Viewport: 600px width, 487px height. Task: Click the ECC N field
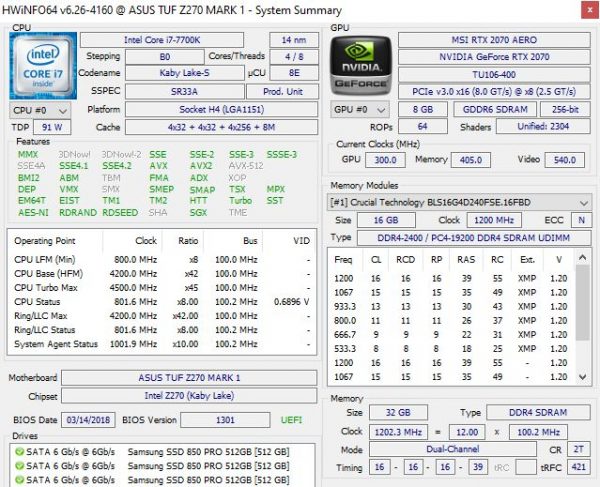tap(581, 220)
